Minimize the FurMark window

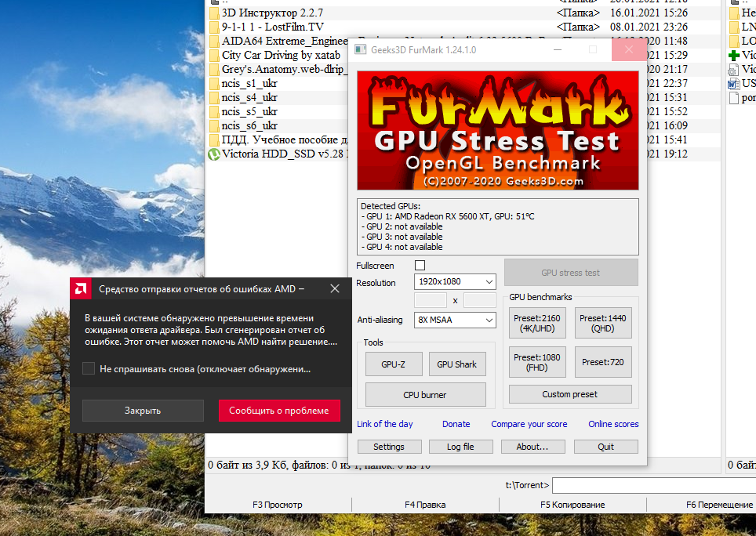pos(558,49)
